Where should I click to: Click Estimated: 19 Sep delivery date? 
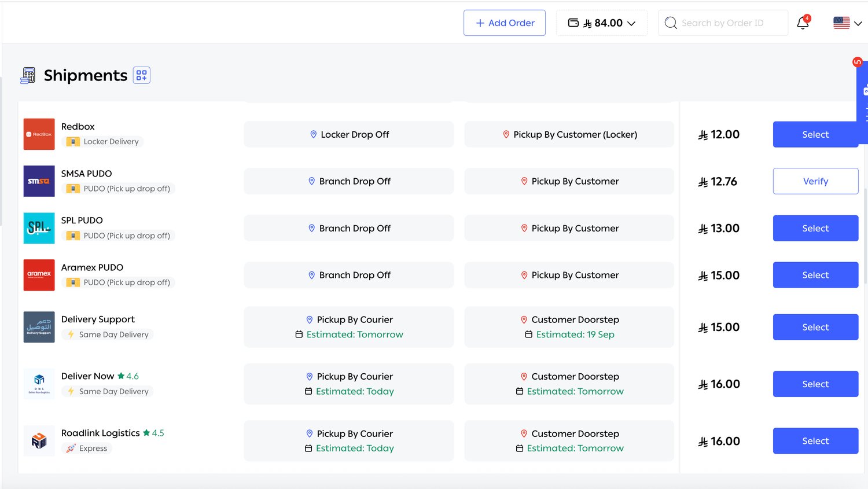[569, 334]
